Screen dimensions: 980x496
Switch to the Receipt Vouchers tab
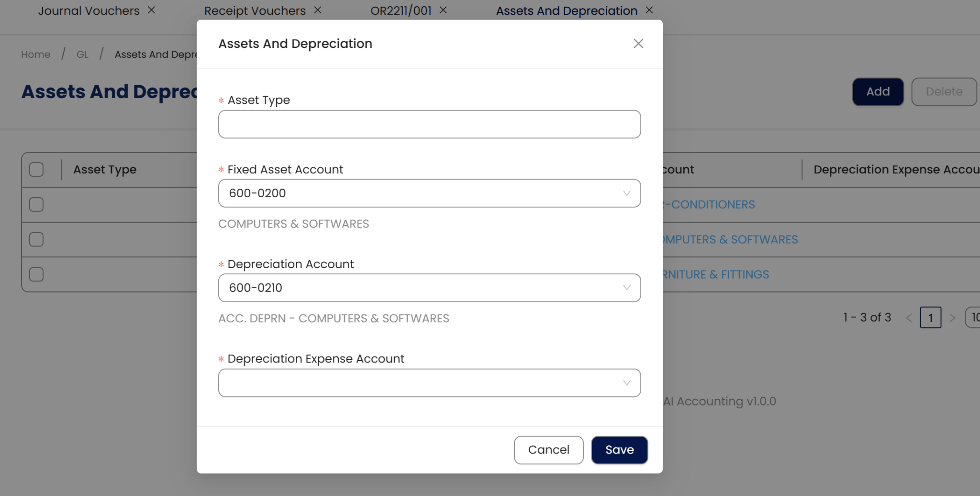(x=255, y=11)
